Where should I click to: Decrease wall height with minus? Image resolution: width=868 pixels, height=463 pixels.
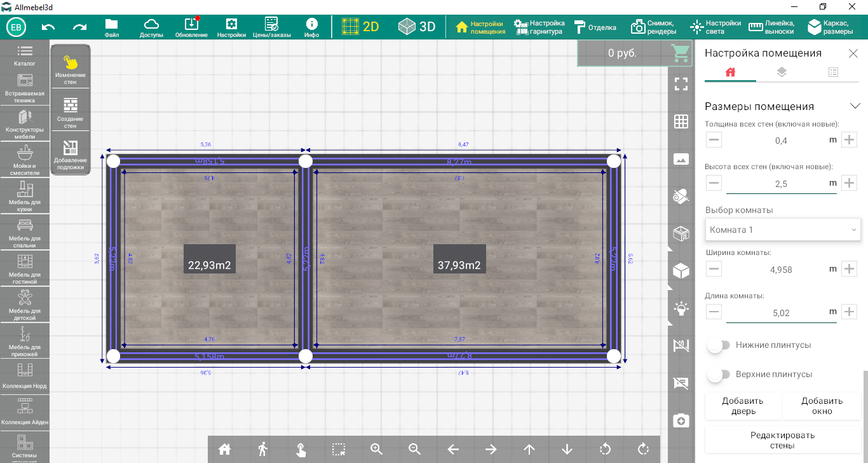coord(714,183)
